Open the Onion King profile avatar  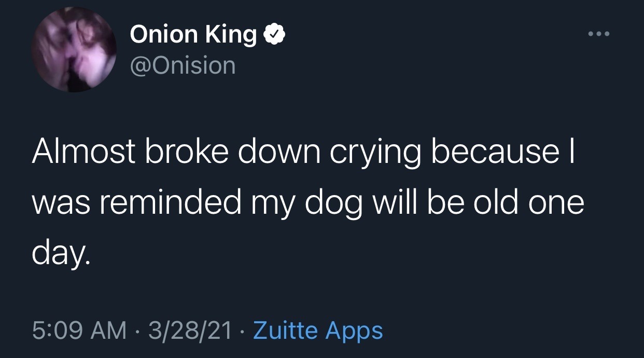pos(74,50)
